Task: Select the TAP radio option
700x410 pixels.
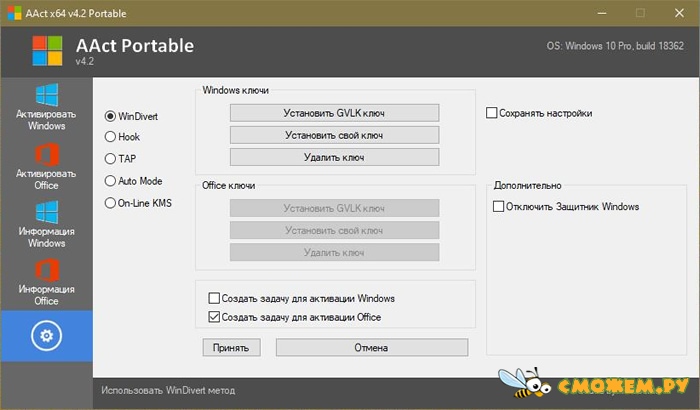Action: (121, 159)
